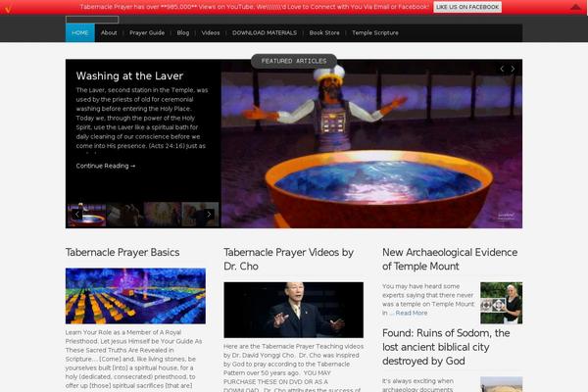588x392 pixels.
Task: Click Continue Reading link
Action: point(106,166)
